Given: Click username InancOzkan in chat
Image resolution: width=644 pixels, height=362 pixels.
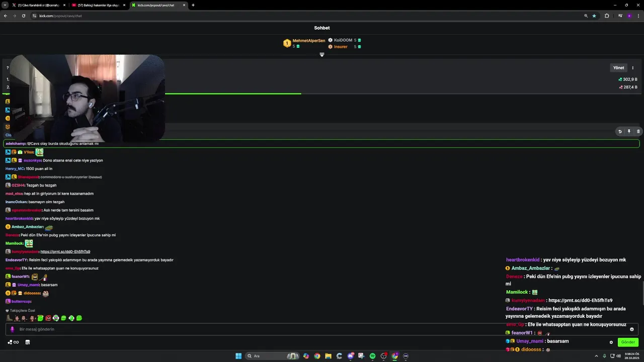Looking at the screenshot, I should point(16,202).
